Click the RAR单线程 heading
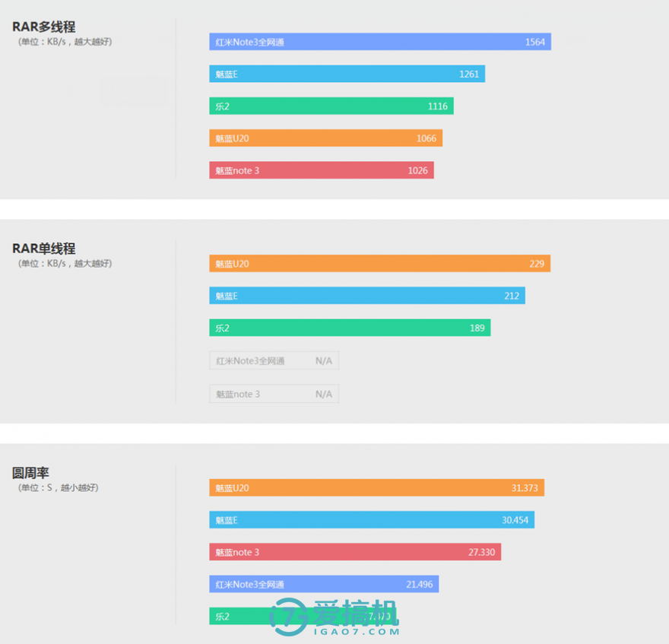This screenshot has height=644, width=669. (x=43, y=249)
